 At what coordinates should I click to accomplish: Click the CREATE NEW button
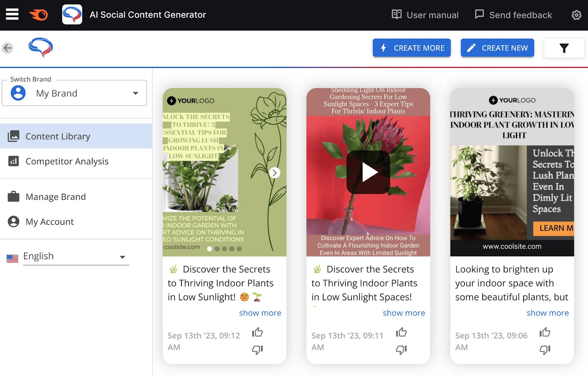tap(497, 48)
